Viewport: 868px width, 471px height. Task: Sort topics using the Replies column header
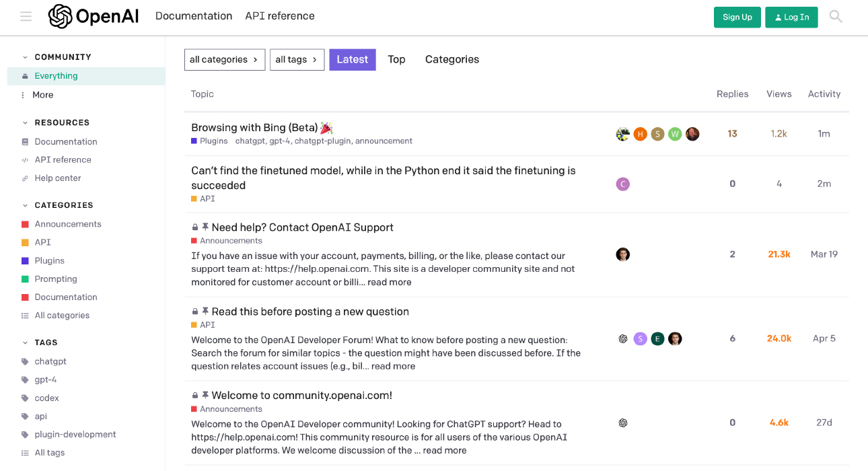(x=732, y=94)
